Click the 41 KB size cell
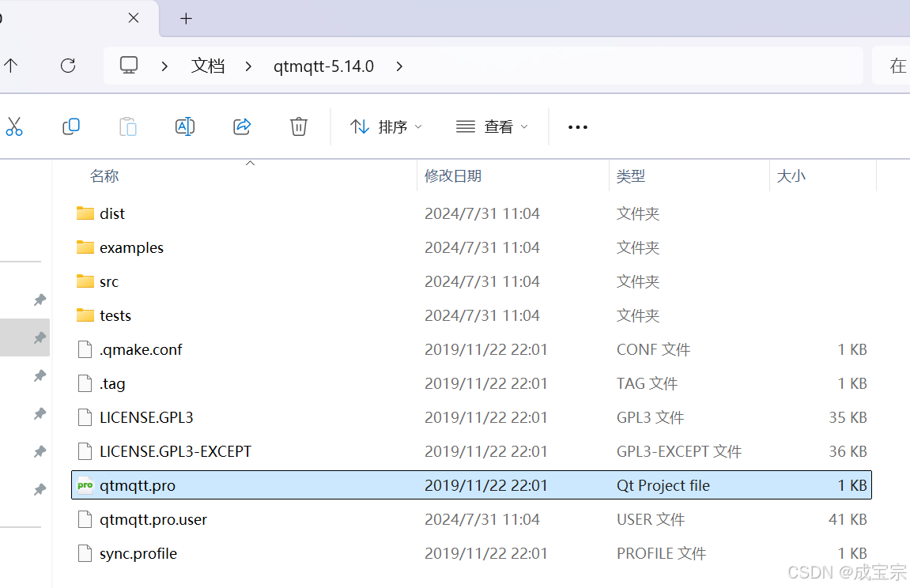 tap(848, 519)
